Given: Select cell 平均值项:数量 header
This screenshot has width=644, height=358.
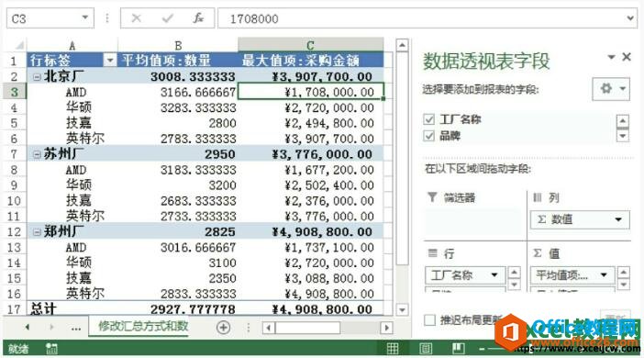Looking at the screenshot, I should 178,61.
